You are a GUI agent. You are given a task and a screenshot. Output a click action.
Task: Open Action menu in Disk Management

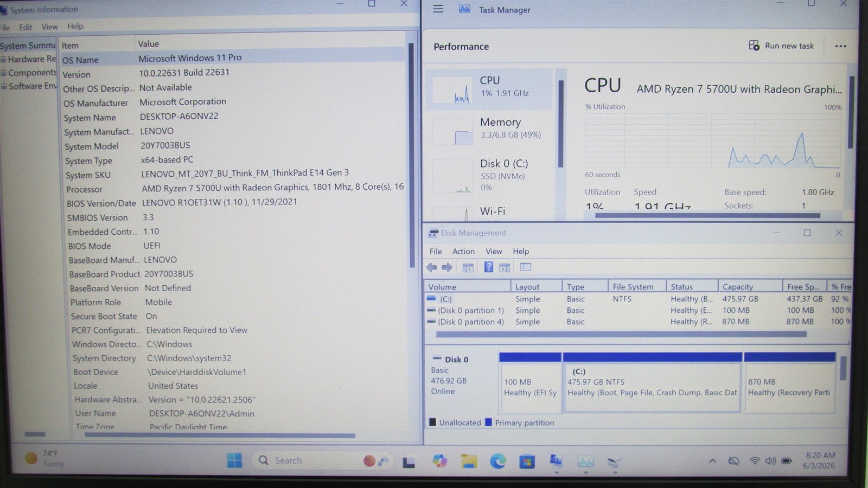pos(463,251)
